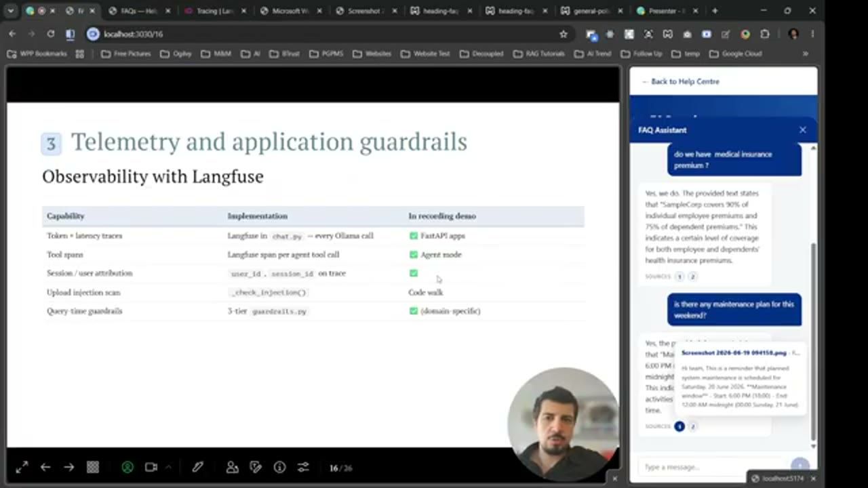Image resolution: width=868 pixels, height=488 pixels.
Task: Open the browser tab search dropdown
Action: (x=10, y=11)
